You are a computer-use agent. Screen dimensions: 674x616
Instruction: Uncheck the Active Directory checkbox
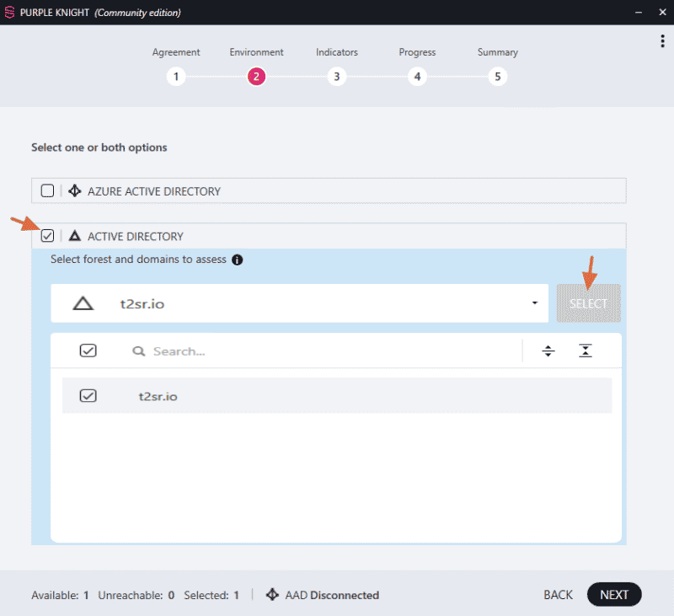[47, 236]
